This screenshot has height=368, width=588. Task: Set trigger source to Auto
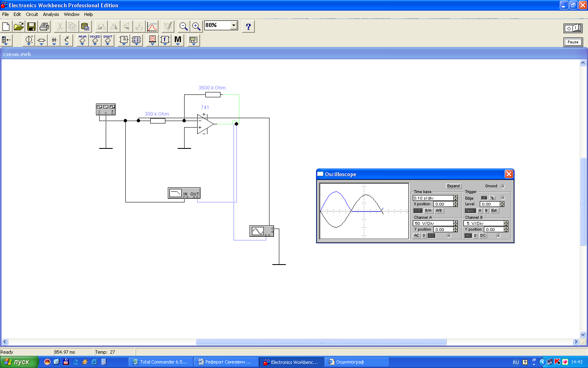pyautogui.click(x=470, y=211)
